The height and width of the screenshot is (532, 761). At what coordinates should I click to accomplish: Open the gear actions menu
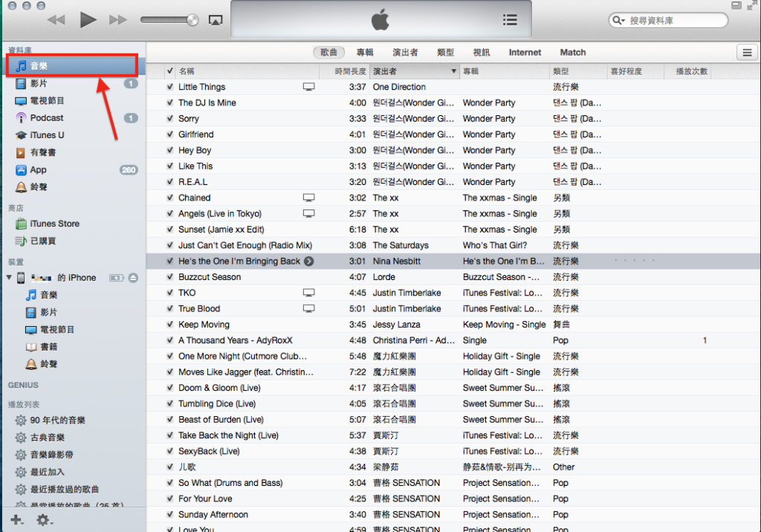[44, 520]
